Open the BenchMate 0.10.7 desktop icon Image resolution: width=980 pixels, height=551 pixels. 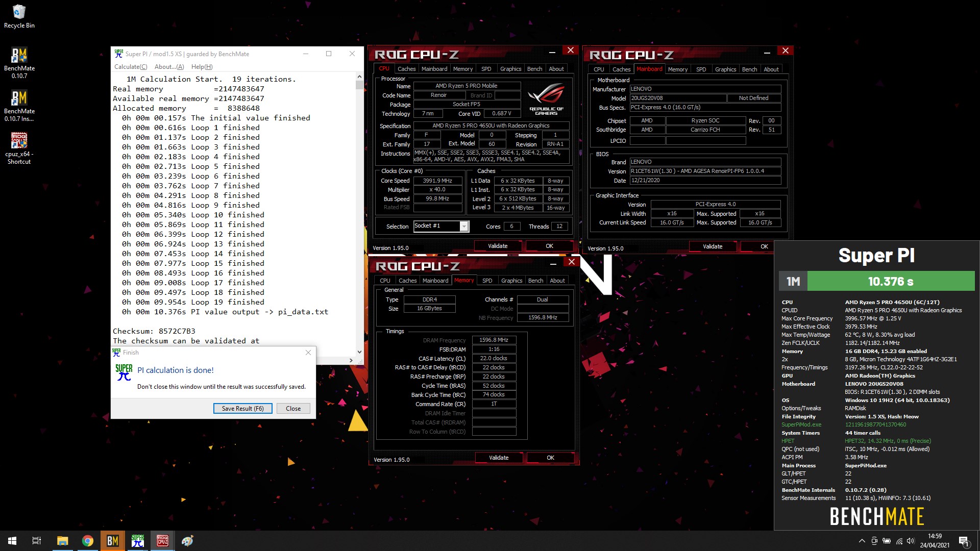(19, 63)
